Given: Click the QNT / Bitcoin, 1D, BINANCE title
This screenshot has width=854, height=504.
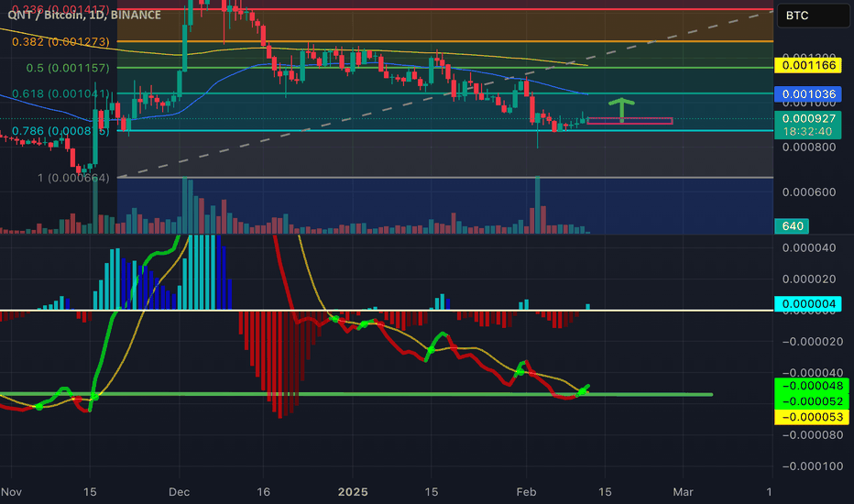Looking at the screenshot, I should pos(84,15).
